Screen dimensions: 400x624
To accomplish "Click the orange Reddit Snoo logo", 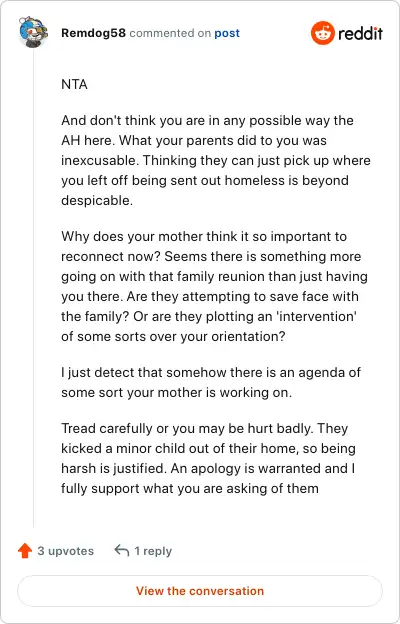I will [x=322, y=33].
